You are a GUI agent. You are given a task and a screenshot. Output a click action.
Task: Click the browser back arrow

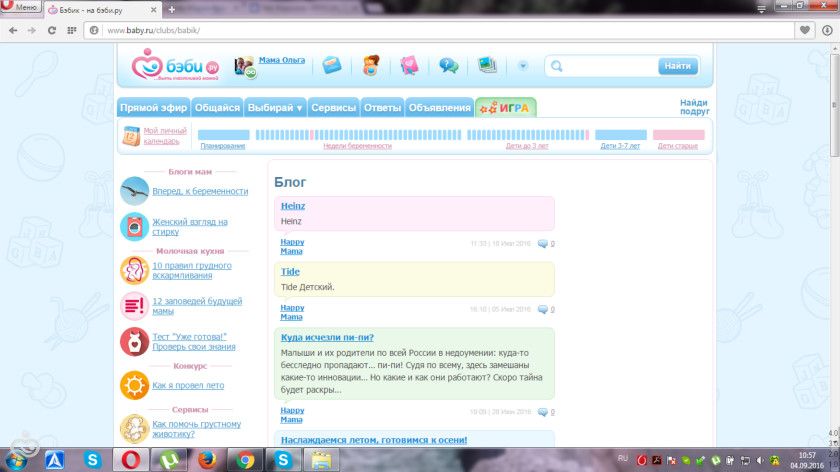pyautogui.click(x=13, y=31)
